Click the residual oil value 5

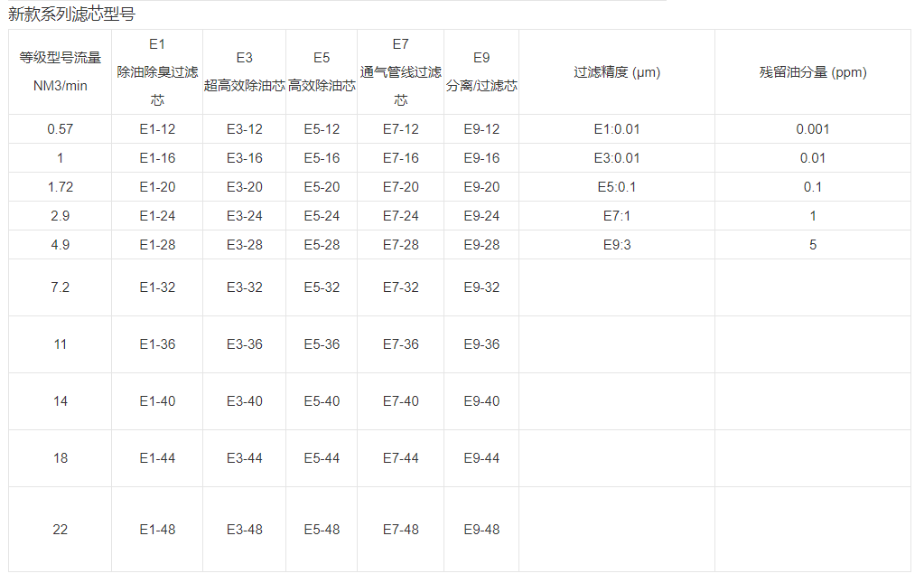tap(812, 244)
